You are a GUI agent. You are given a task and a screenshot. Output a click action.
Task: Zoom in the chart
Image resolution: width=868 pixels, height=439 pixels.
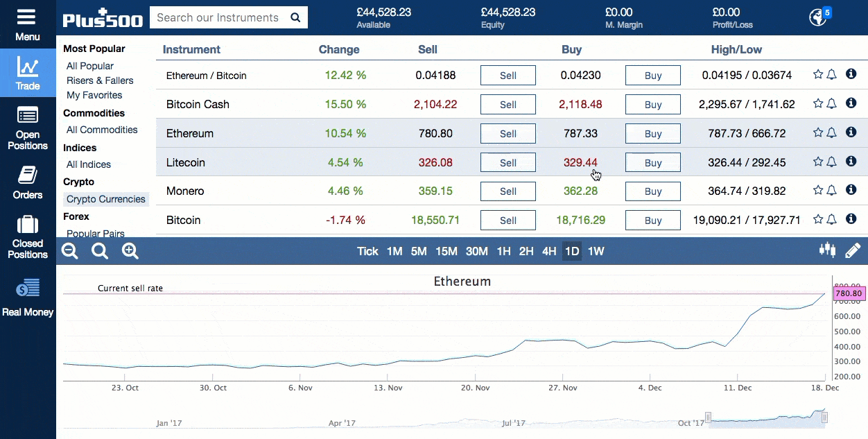(130, 251)
